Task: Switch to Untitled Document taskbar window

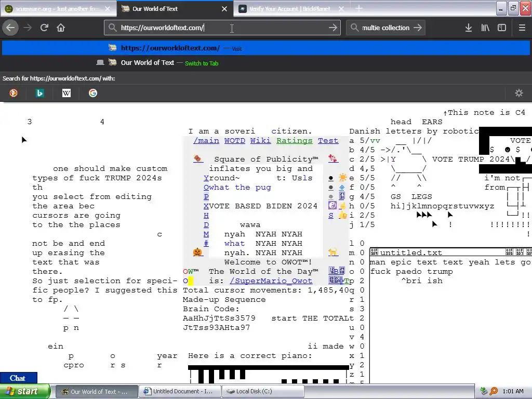Action: (x=180, y=391)
